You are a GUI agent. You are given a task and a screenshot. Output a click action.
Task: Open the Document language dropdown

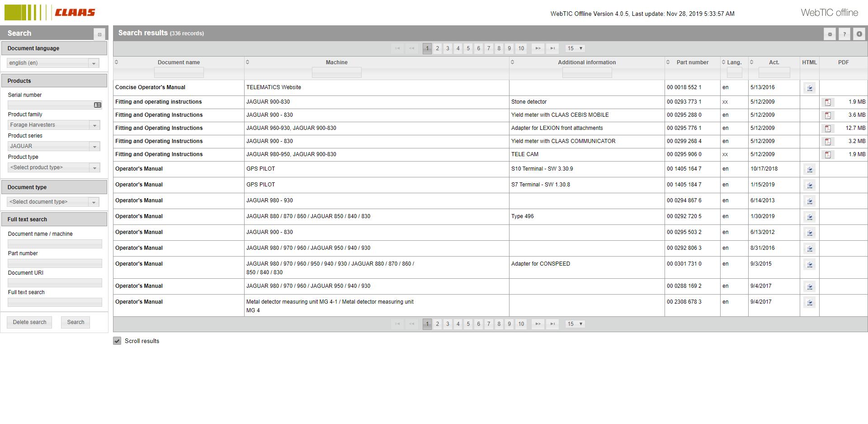(94, 63)
